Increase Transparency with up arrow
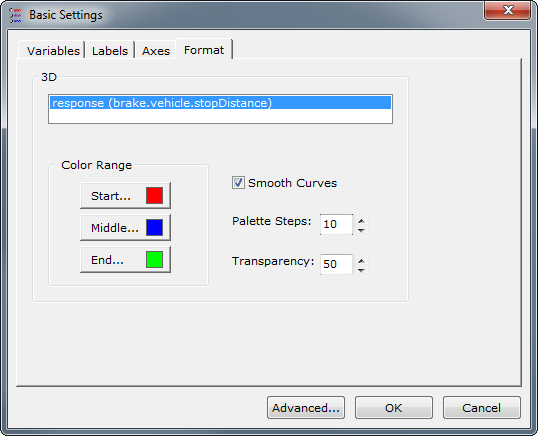The image size is (538, 436). click(x=361, y=260)
